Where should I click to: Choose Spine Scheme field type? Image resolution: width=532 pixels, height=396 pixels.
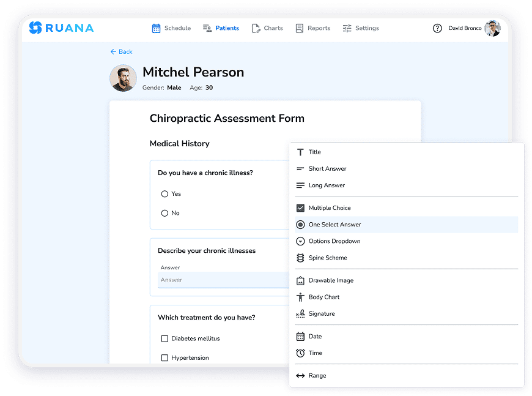[x=407, y=258]
